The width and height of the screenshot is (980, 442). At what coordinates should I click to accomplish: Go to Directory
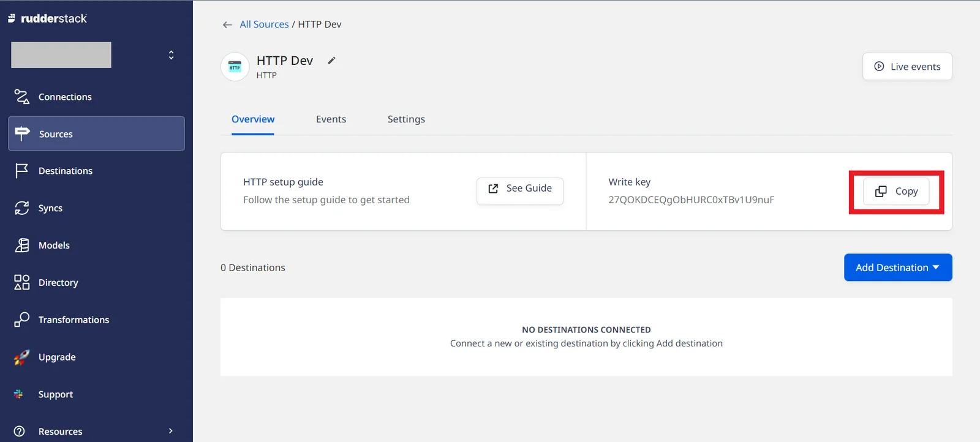[58, 283]
